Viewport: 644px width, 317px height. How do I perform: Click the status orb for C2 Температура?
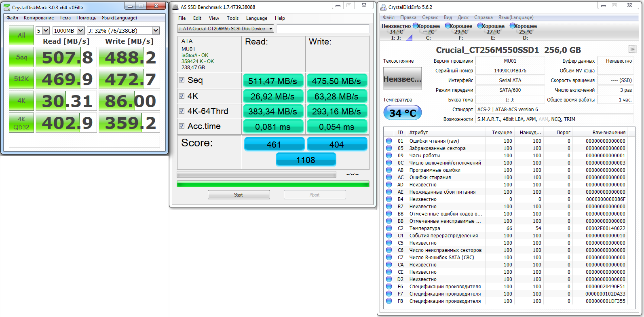(x=389, y=228)
